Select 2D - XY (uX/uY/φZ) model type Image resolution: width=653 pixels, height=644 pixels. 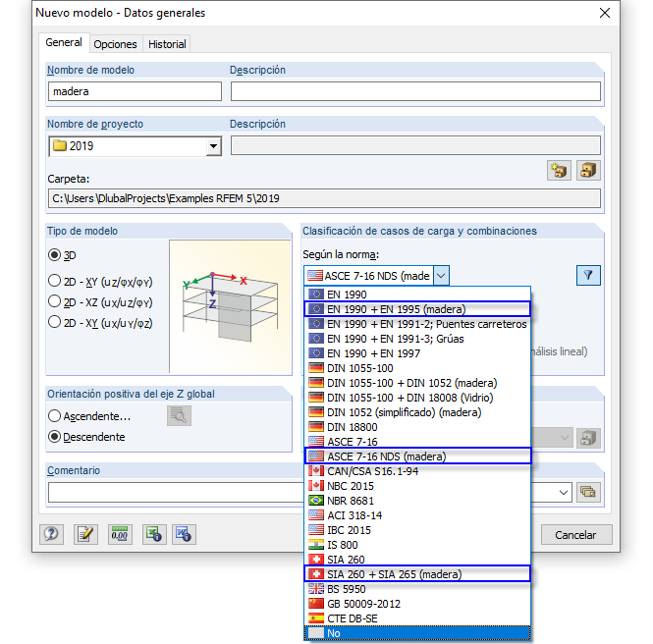tap(54, 322)
